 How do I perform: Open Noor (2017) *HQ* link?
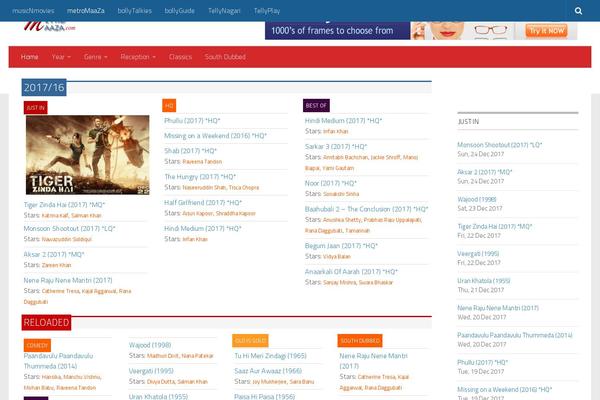[331, 183]
